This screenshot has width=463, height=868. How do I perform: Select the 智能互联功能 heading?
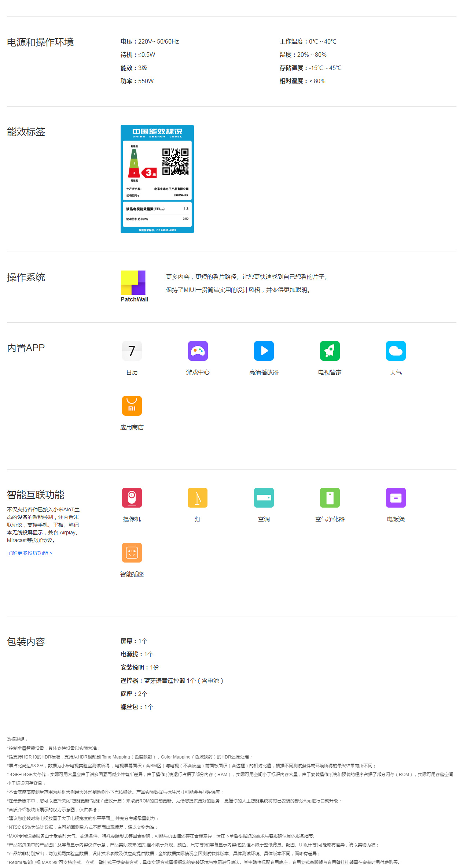[x=36, y=495]
